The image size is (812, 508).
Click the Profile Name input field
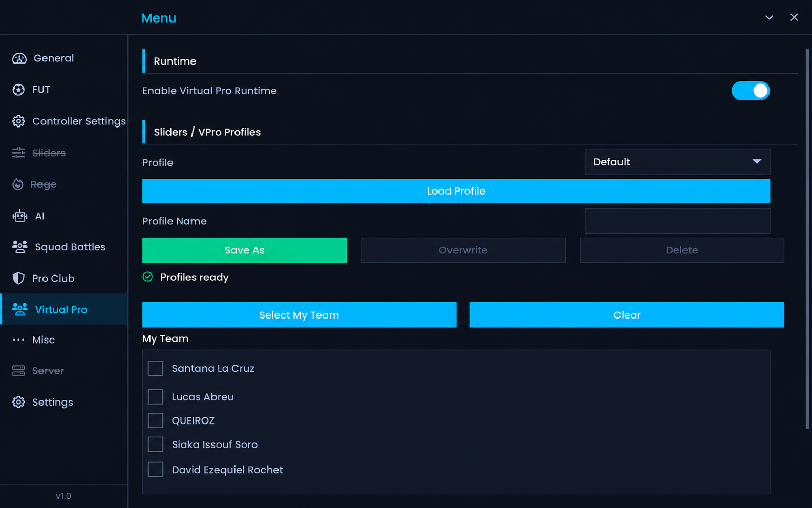[x=677, y=221]
